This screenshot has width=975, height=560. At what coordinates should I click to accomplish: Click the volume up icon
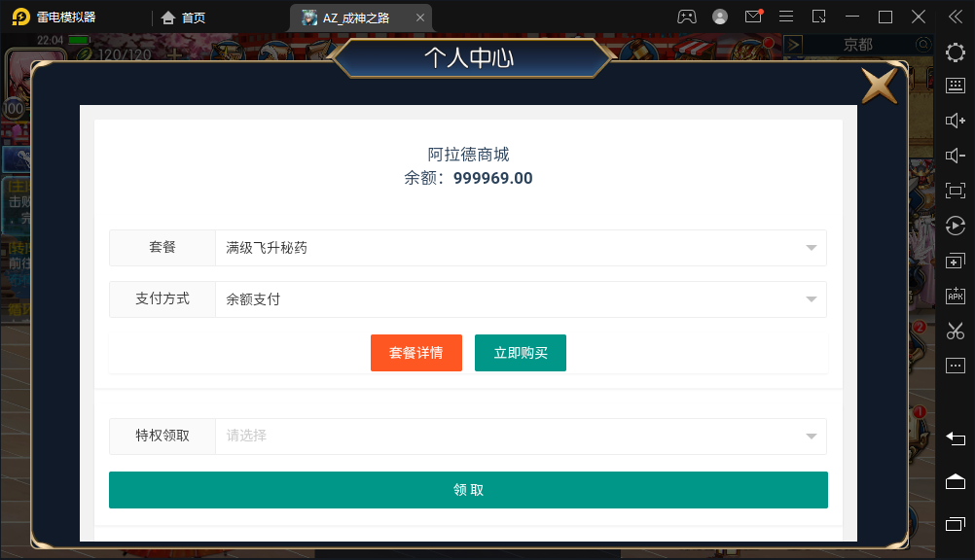(955, 121)
